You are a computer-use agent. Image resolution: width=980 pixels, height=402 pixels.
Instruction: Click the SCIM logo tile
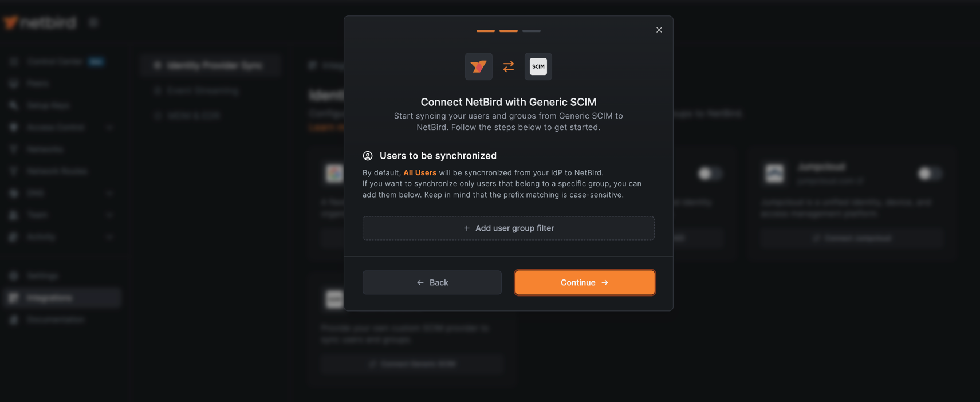pyautogui.click(x=538, y=66)
